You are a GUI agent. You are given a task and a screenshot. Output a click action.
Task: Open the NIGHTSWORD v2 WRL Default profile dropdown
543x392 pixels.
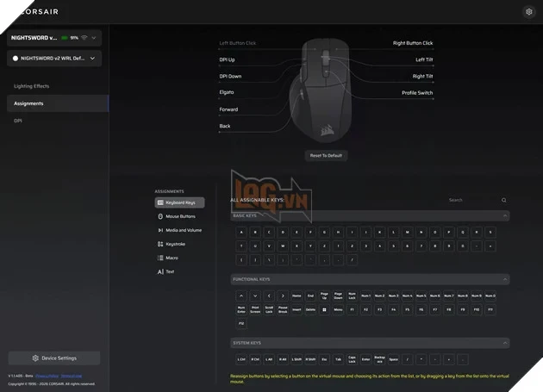click(x=54, y=59)
